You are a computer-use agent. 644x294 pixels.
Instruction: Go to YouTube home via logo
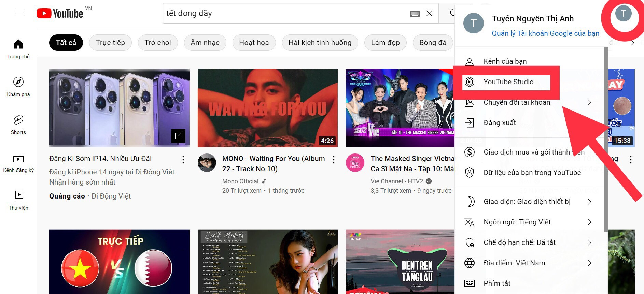coord(60,13)
